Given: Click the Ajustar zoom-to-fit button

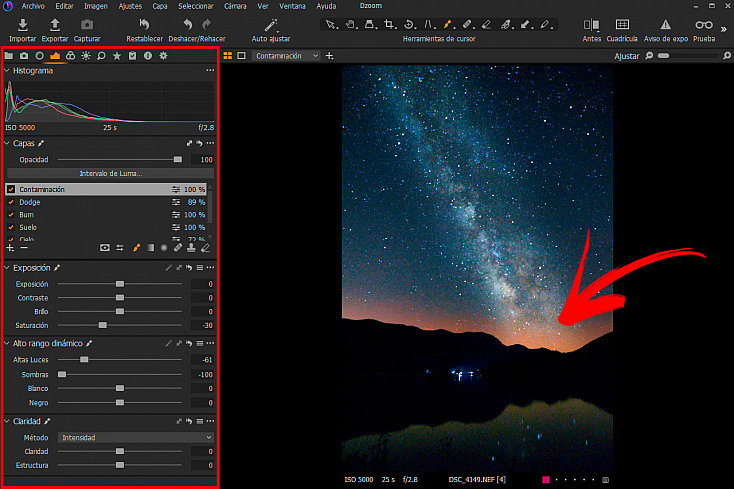Looking at the screenshot, I should pos(626,56).
